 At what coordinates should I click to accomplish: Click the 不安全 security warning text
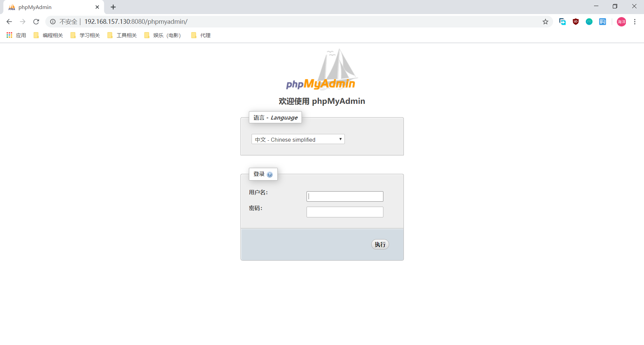68,22
